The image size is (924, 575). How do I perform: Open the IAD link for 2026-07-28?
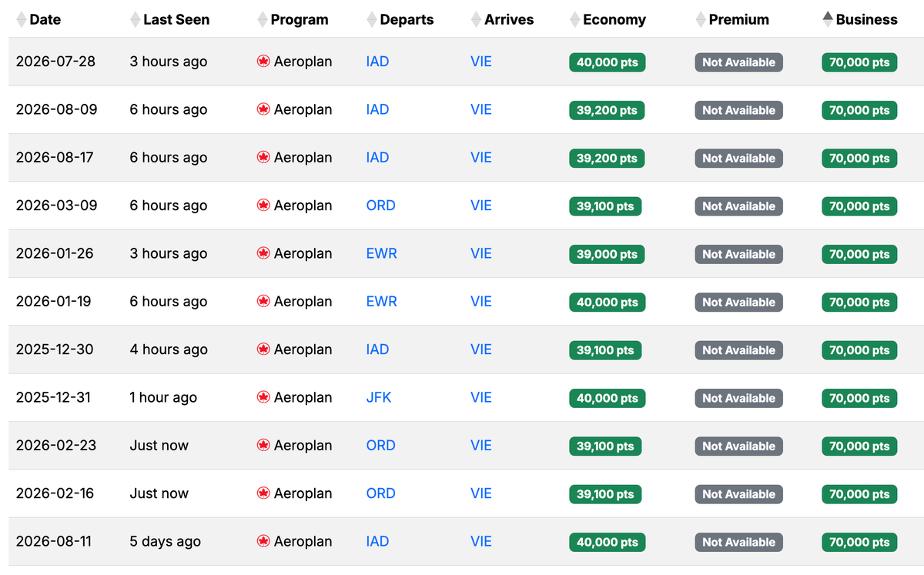point(377,62)
